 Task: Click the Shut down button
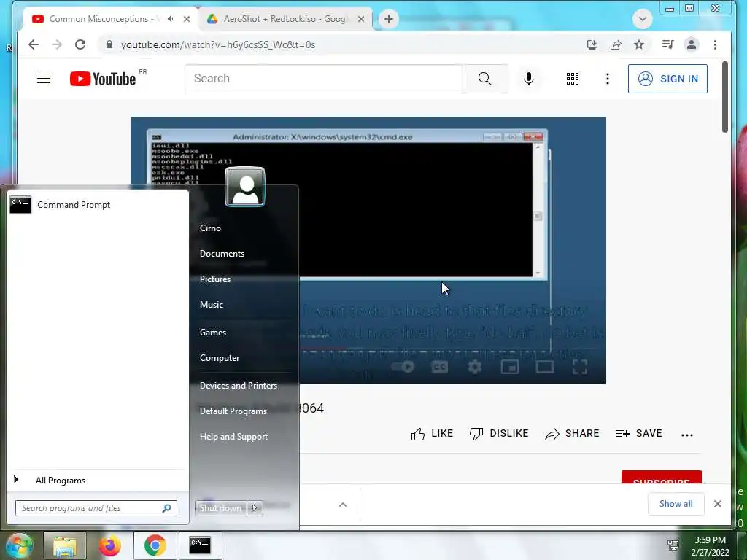[220, 508]
